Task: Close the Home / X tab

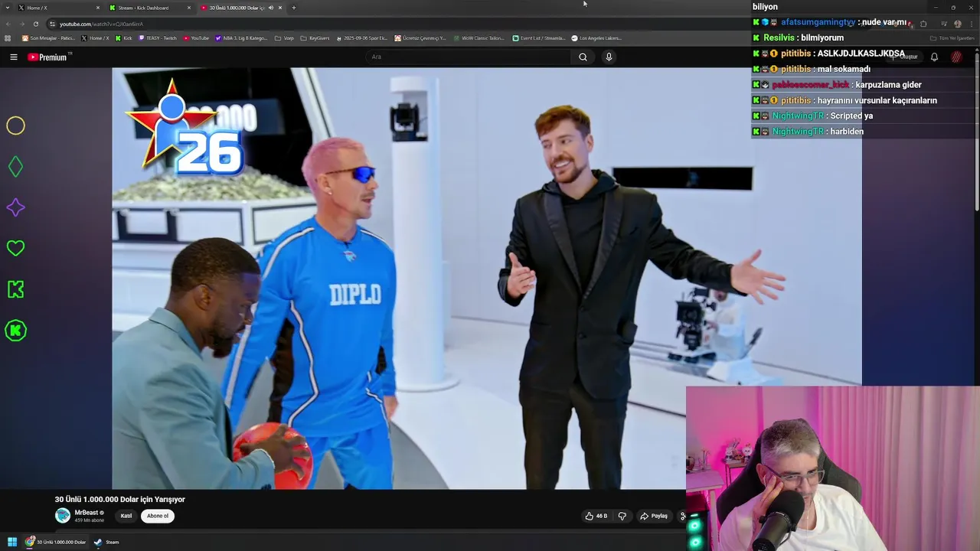Action: pyautogui.click(x=97, y=8)
